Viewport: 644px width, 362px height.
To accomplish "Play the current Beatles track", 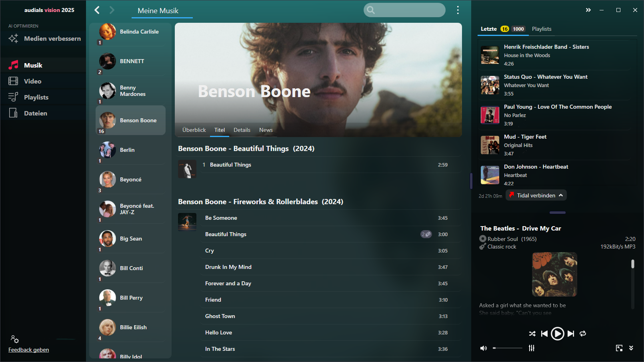I will [x=557, y=334].
